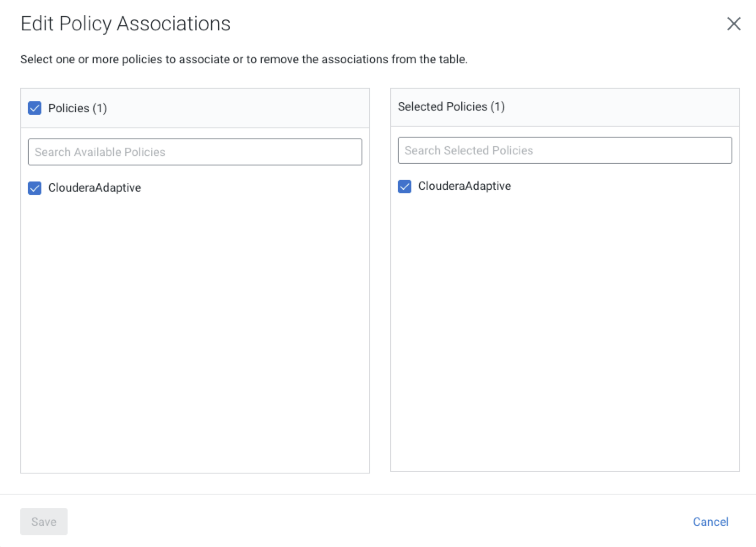Click the Policies (1) label text
This screenshot has width=756, height=547.
(x=78, y=108)
